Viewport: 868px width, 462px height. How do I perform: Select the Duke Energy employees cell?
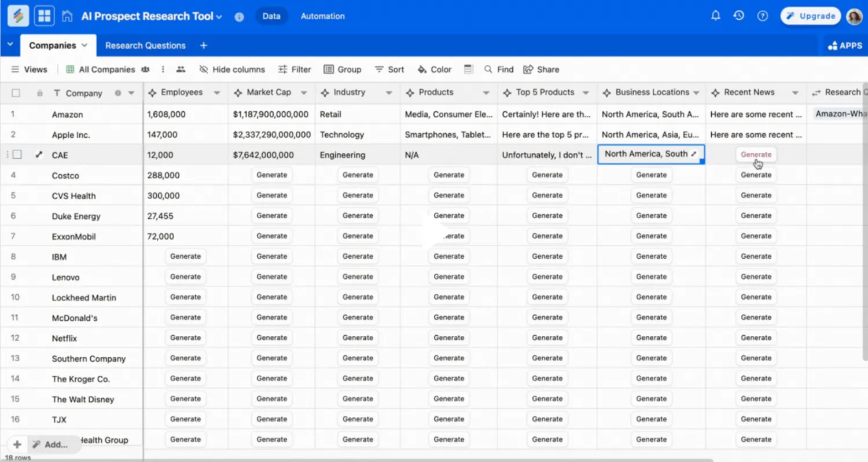pyautogui.click(x=186, y=216)
